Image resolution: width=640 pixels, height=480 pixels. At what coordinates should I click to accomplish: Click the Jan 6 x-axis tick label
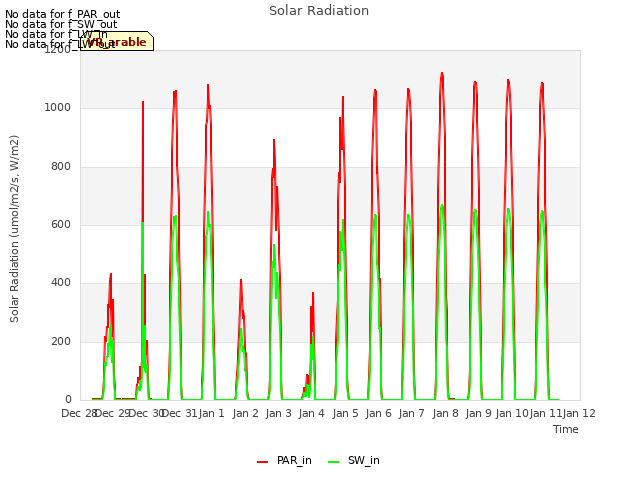(x=378, y=413)
